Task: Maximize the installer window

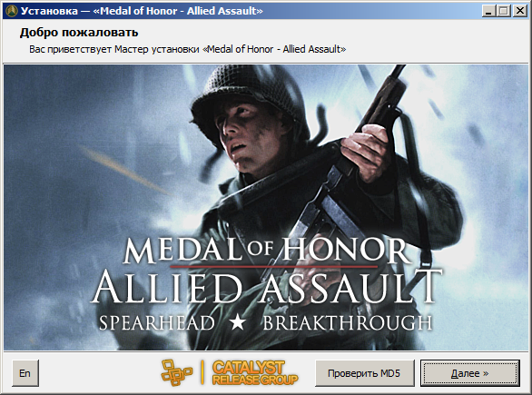Action: [504, 11]
